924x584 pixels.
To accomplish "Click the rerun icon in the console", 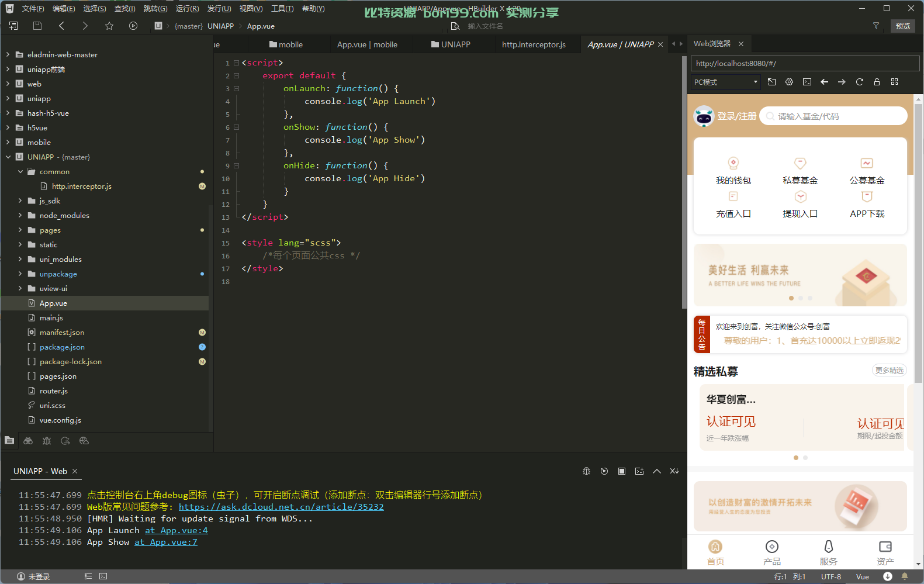I will coord(604,471).
